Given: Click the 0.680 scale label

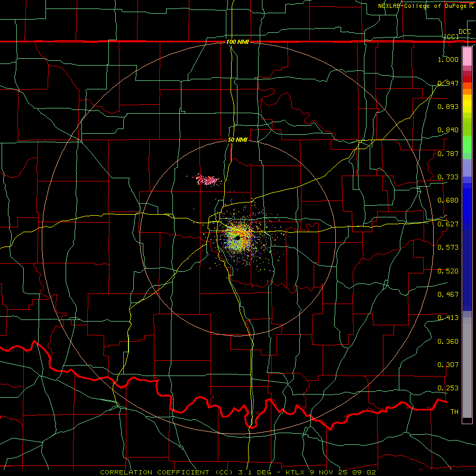Looking at the screenshot, I should (x=448, y=200).
